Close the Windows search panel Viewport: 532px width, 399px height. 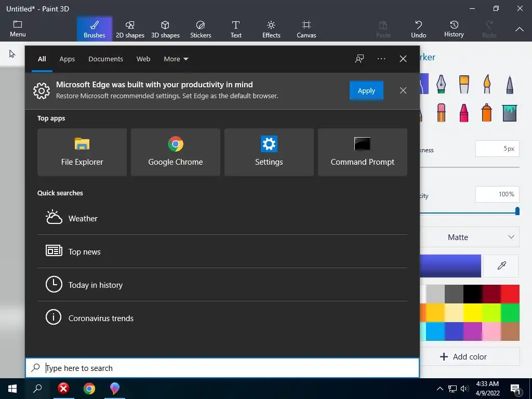pos(403,59)
